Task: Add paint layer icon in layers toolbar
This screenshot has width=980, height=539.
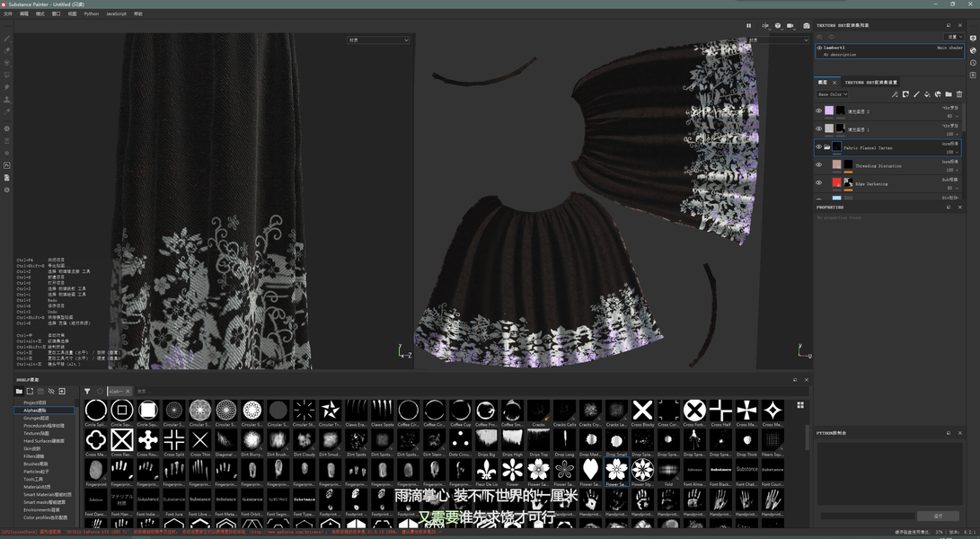Action: click(916, 94)
